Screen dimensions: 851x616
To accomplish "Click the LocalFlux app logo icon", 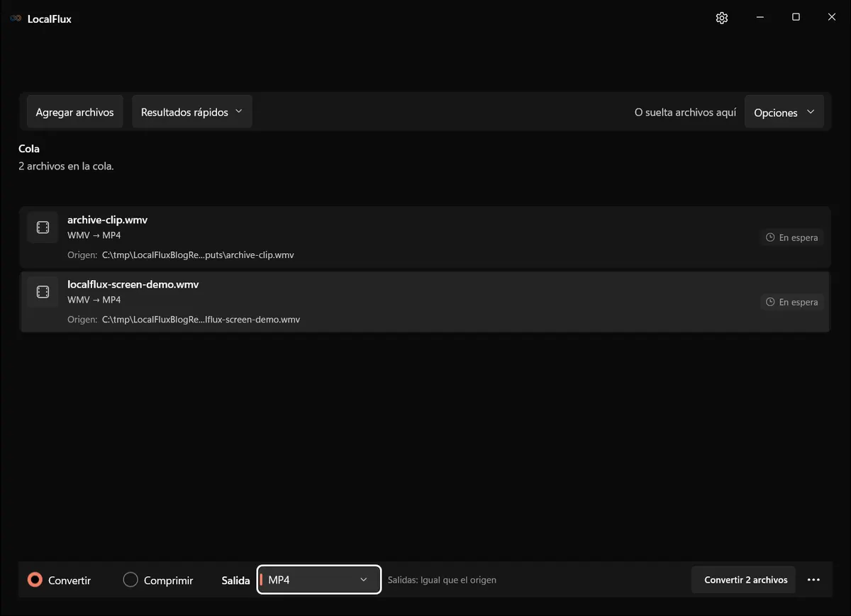I will [16, 18].
